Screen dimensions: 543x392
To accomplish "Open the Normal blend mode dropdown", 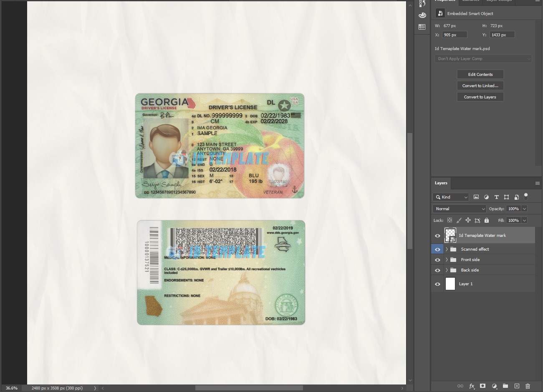I will point(460,209).
